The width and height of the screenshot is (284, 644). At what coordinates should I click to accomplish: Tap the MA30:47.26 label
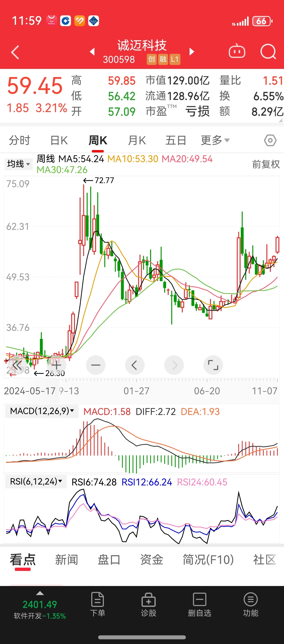coord(62,170)
